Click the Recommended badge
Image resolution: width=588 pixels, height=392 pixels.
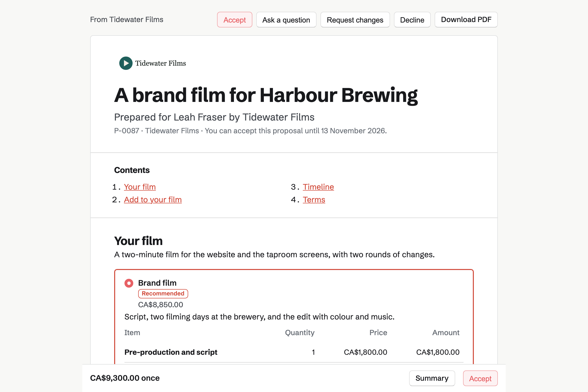pyautogui.click(x=163, y=294)
